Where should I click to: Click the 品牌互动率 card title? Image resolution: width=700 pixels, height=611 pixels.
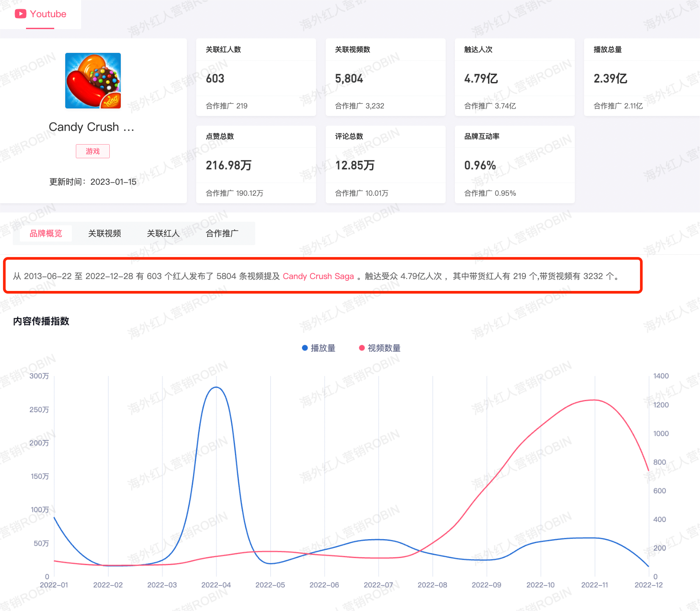[x=482, y=136]
